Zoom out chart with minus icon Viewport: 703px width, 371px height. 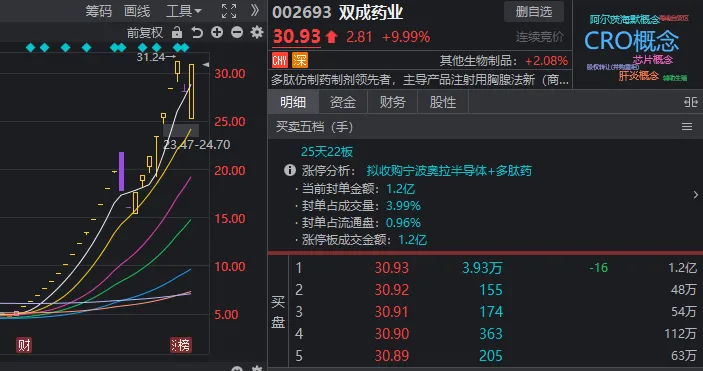pos(237,32)
